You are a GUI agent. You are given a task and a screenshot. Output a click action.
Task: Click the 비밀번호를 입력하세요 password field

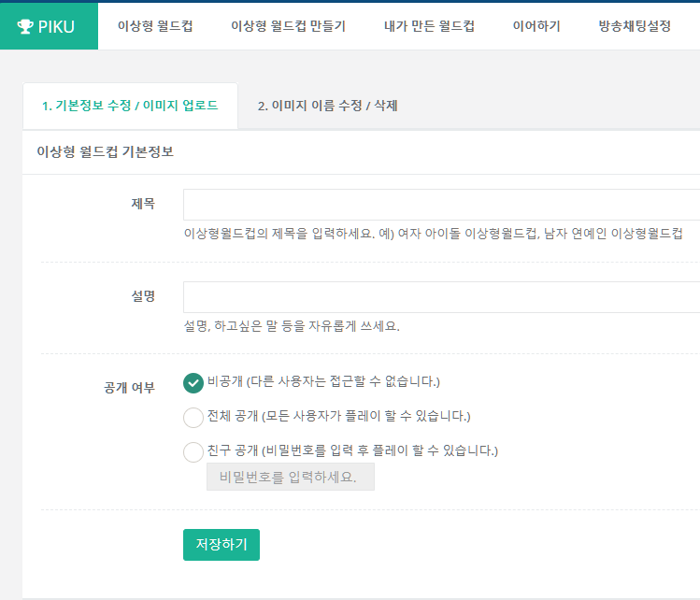pos(290,477)
